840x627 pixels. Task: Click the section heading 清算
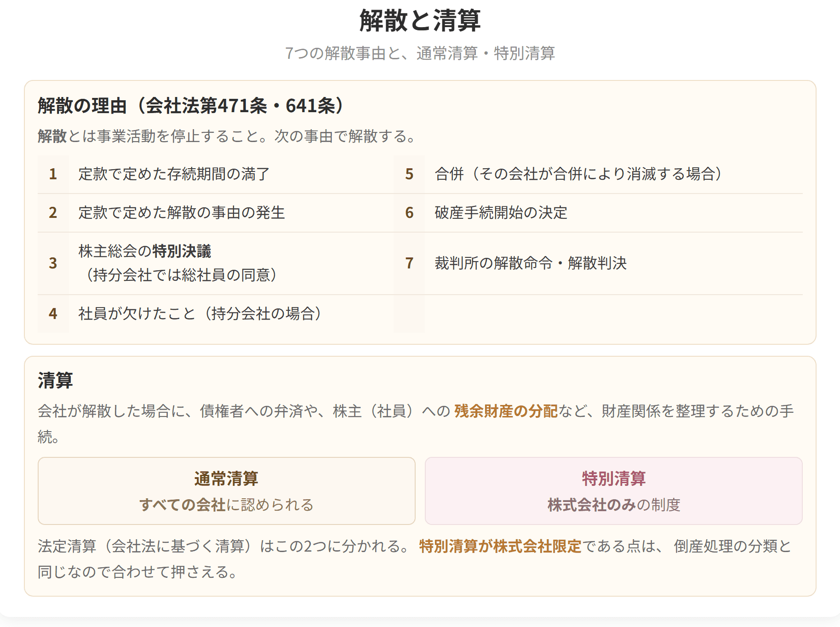point(55,381)
